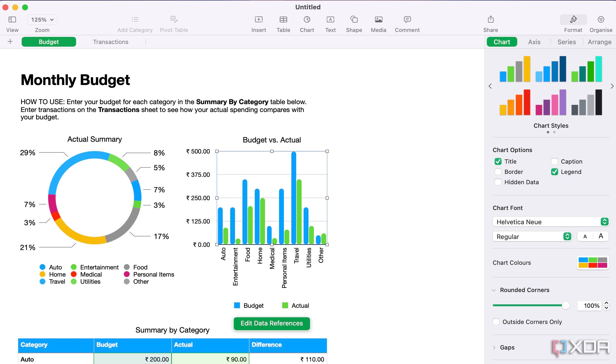
Task: Click the Budget vs. Actual chart title
Action: tap(272, 140)
